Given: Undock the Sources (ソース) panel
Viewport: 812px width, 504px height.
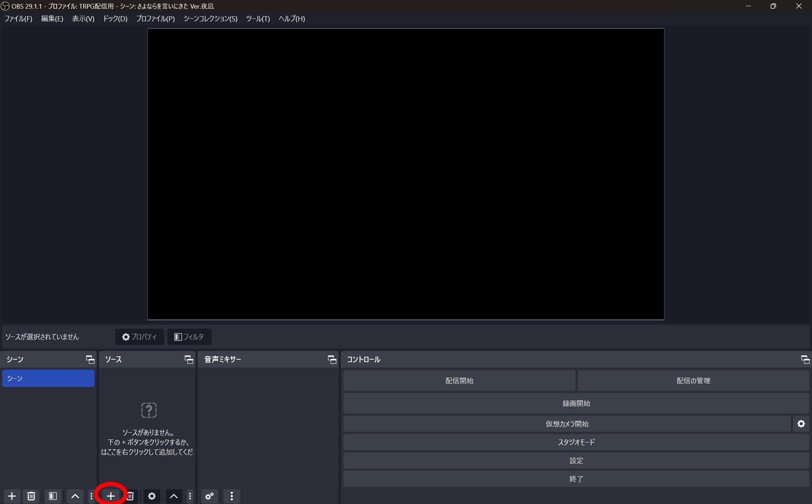Looking at the screenshot, I should 189,359.
